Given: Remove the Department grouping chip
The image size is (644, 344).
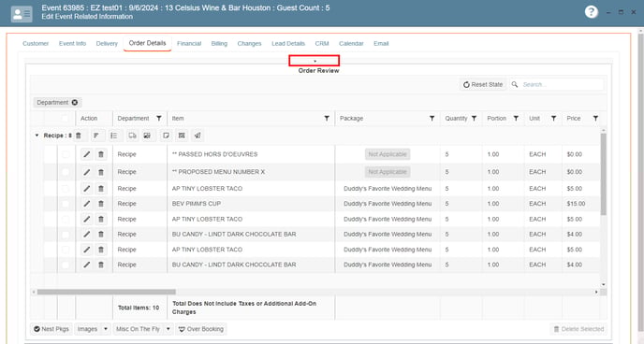Looking at the screenshot, I should pyautogui.click(x=75, y=103).
